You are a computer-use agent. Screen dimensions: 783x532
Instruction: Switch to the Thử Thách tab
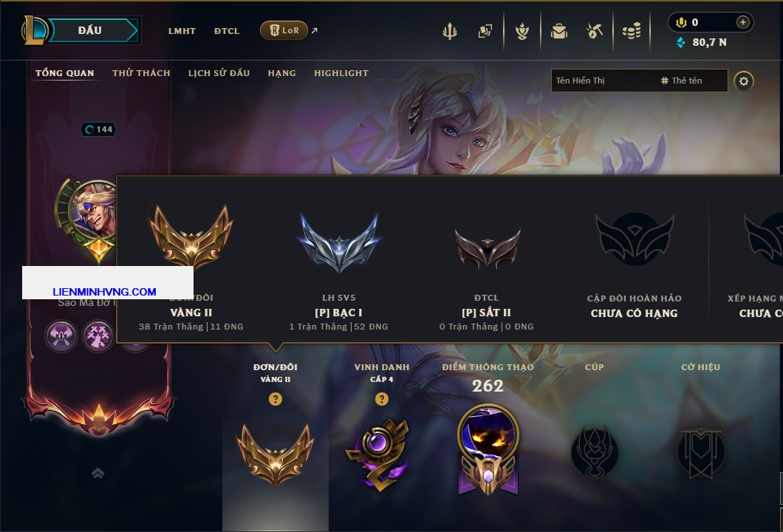tap(141, 73)
